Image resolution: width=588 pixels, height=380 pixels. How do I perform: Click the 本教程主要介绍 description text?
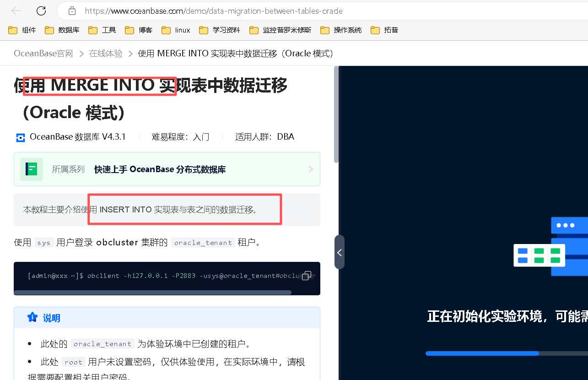point(140,210)
